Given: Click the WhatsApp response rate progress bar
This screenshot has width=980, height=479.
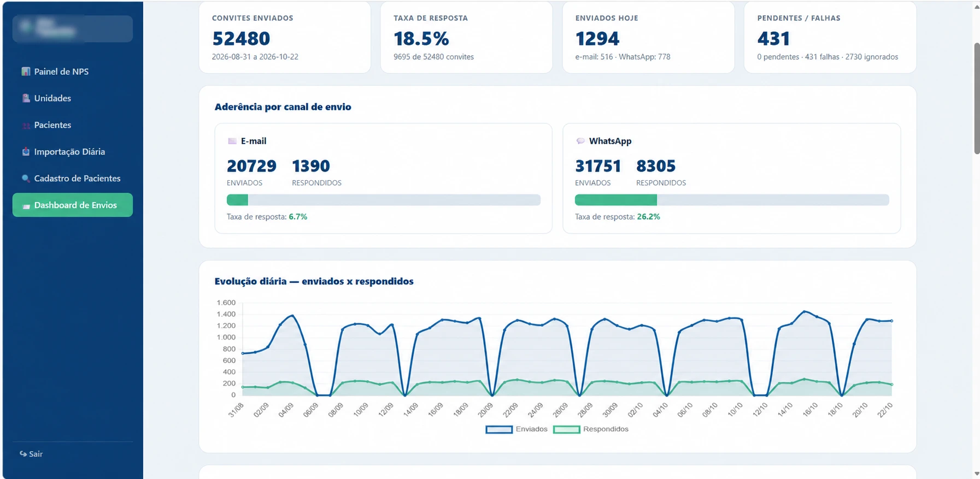Looking at the screenshot, I should [x=732, y=200].
